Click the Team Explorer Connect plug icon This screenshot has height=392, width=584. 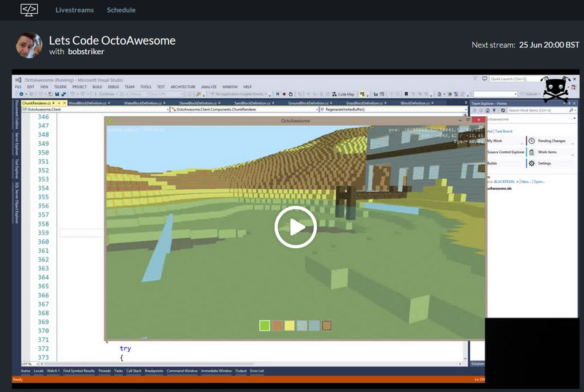[494, 110]
